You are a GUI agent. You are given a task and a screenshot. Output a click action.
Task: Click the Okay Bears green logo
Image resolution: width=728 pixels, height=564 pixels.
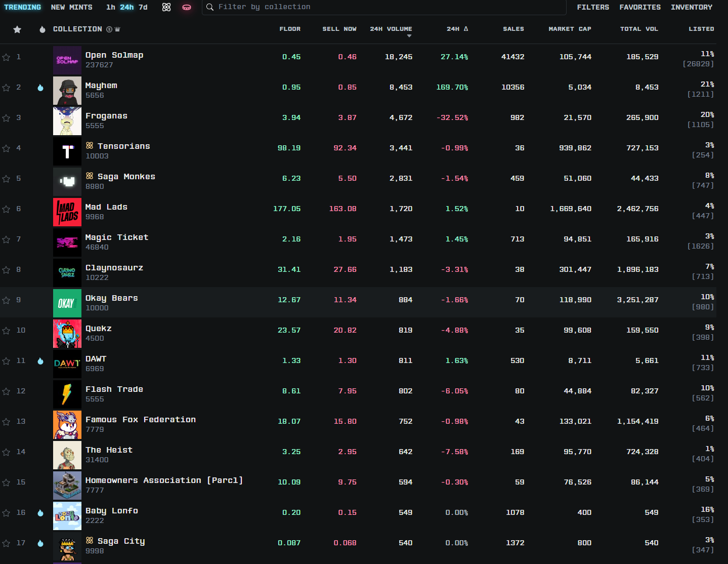tap(67, 303)
